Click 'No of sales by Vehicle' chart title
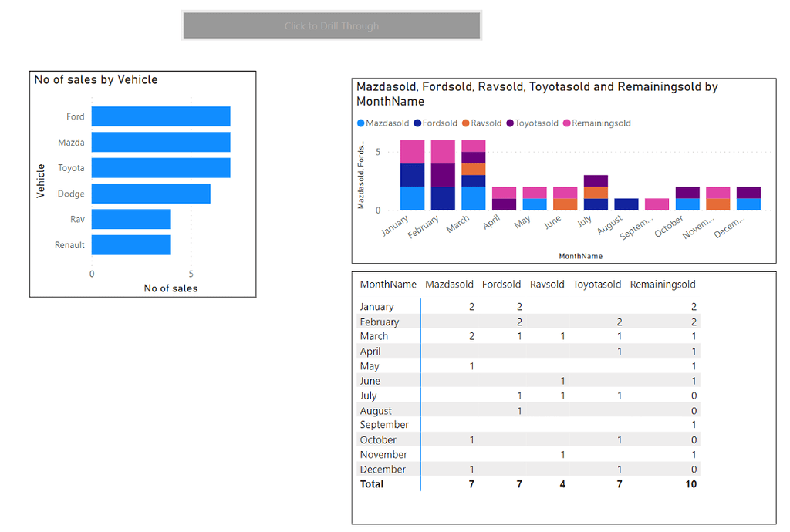This screenshot has width=790, height=532. [96, 79]
